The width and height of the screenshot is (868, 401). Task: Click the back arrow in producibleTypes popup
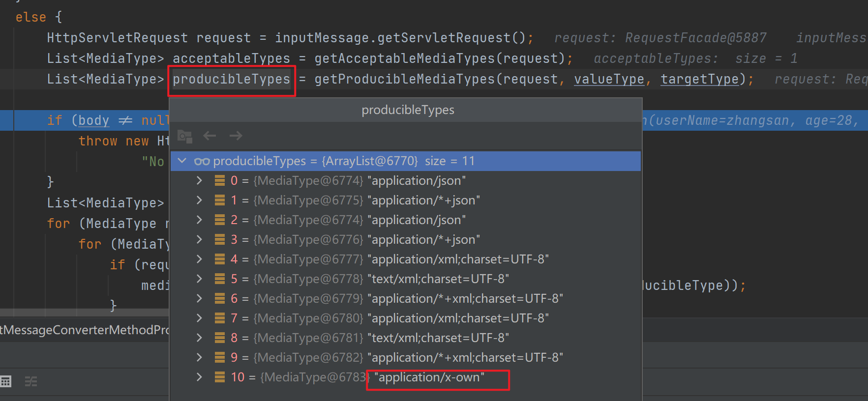[210, 136]
